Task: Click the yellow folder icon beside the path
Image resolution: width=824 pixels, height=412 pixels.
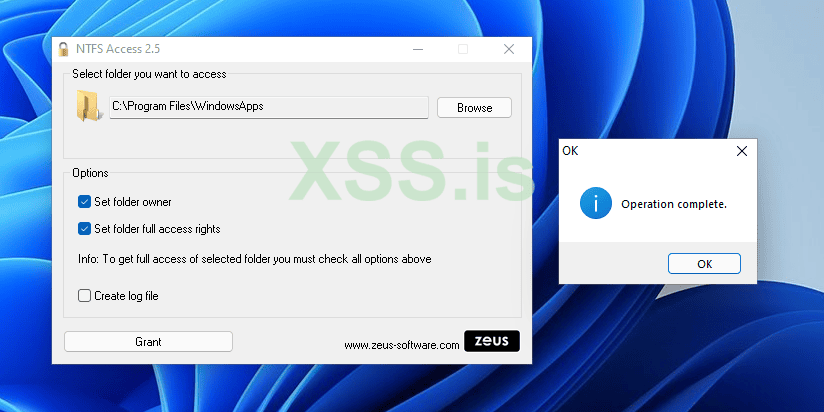Action: tap(87, 106)
